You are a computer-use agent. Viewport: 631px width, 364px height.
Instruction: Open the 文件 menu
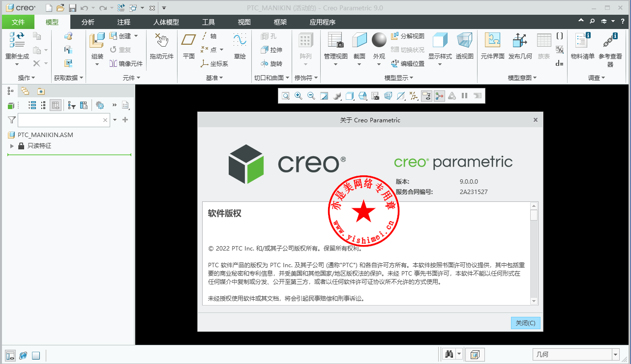coord(18,22)
